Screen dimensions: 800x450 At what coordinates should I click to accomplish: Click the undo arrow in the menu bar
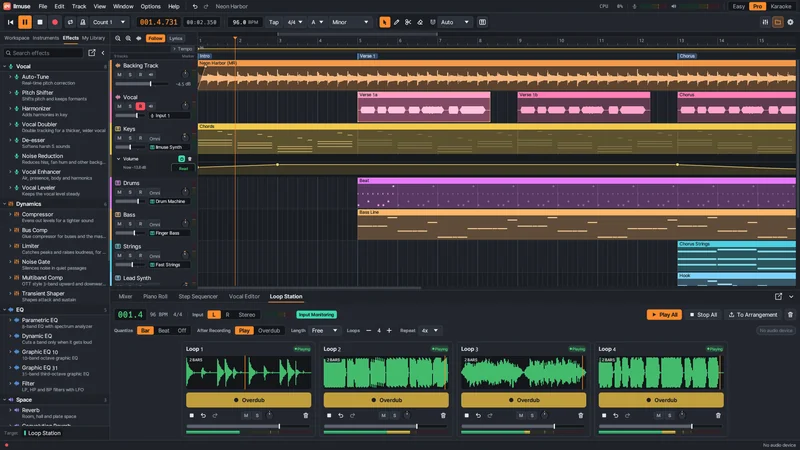195,7
